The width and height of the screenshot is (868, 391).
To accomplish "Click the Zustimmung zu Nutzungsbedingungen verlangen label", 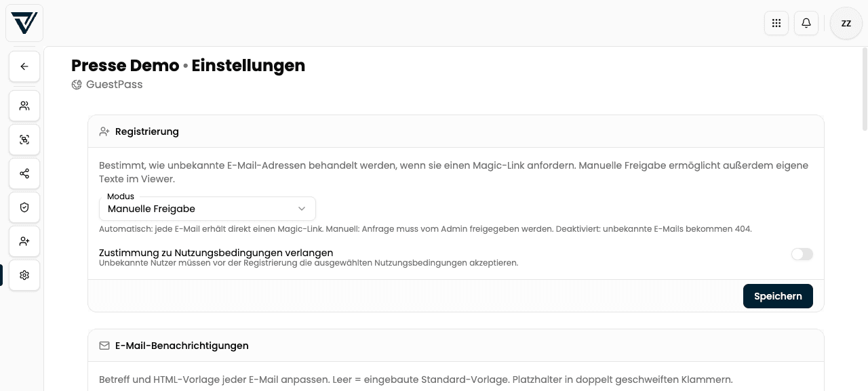I will pyautogui.click(x=216, y=253).
